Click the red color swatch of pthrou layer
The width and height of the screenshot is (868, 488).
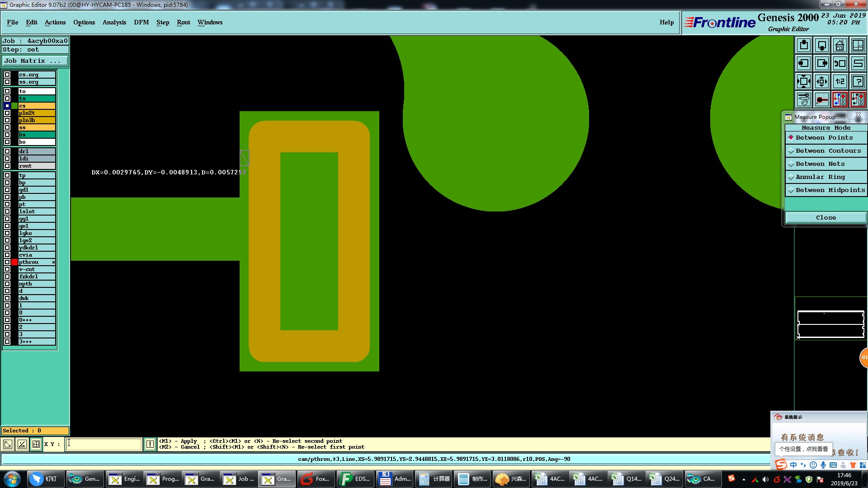click(14, 262)
